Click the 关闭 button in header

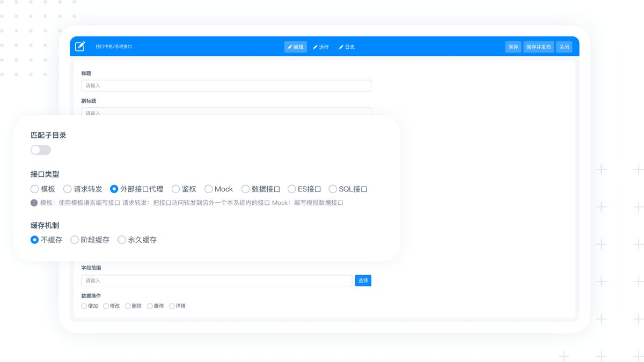(x=564, y=47)
